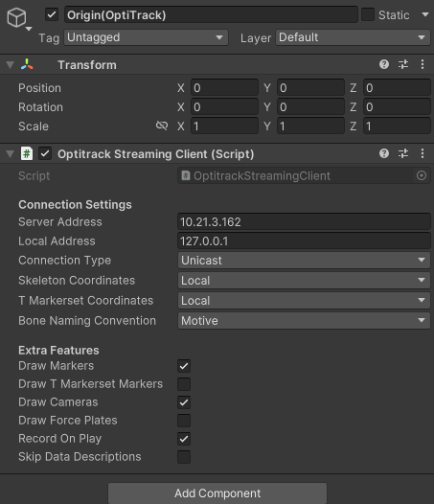Click the Connection Type label

tap(64, 261)
